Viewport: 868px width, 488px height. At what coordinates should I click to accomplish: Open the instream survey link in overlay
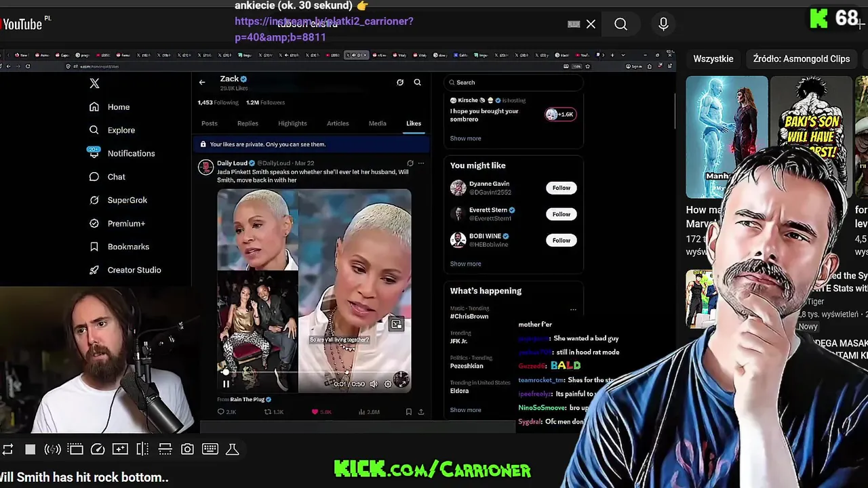point(324,29)
